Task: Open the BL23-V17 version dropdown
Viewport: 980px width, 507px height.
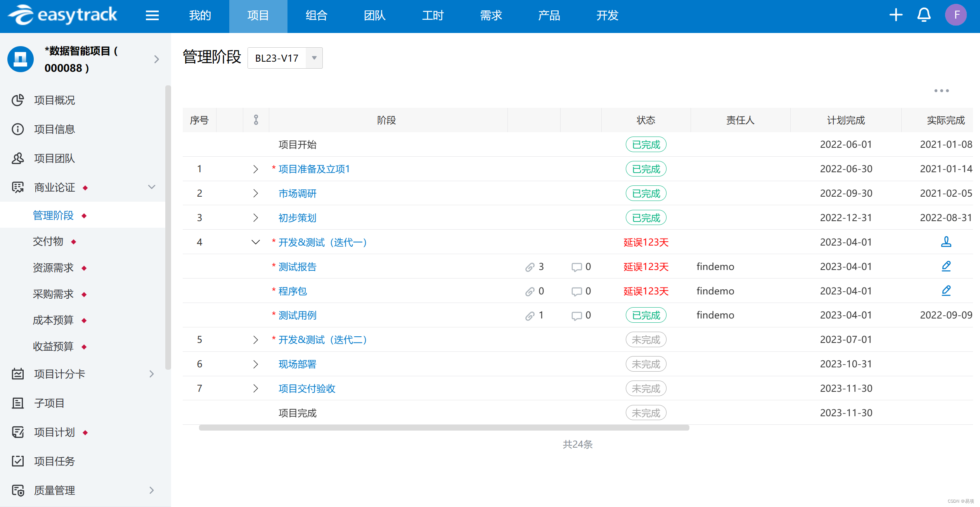Action: pos(285,58)
